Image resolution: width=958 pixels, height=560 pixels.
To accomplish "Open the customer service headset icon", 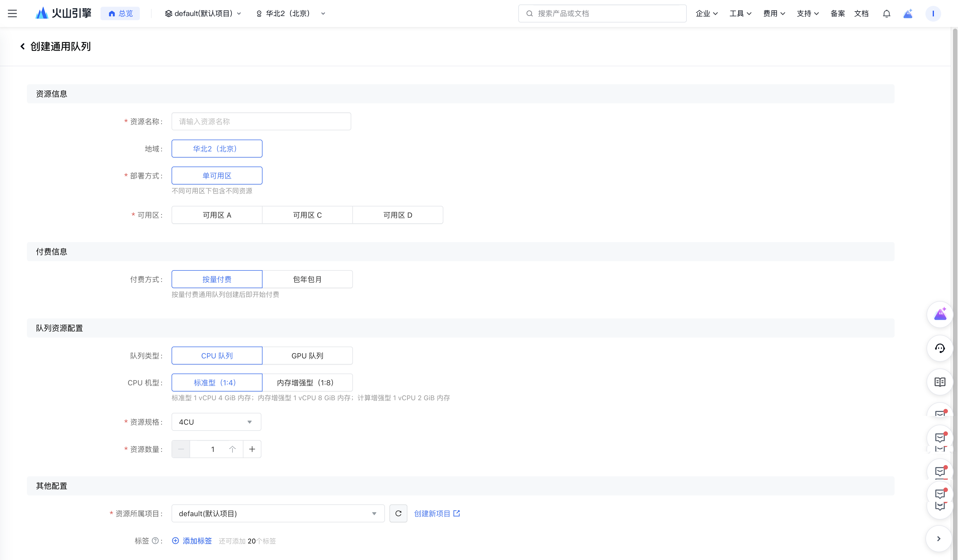I will point(939,348).
